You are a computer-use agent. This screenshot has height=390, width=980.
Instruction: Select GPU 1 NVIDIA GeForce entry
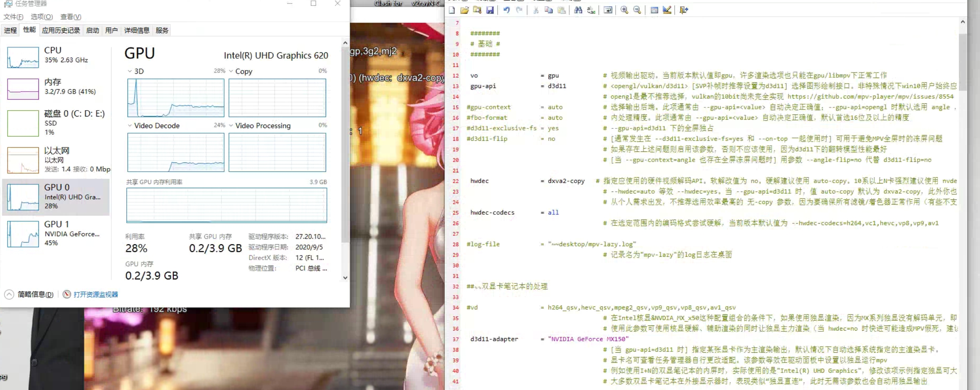[x=56, y=234]
